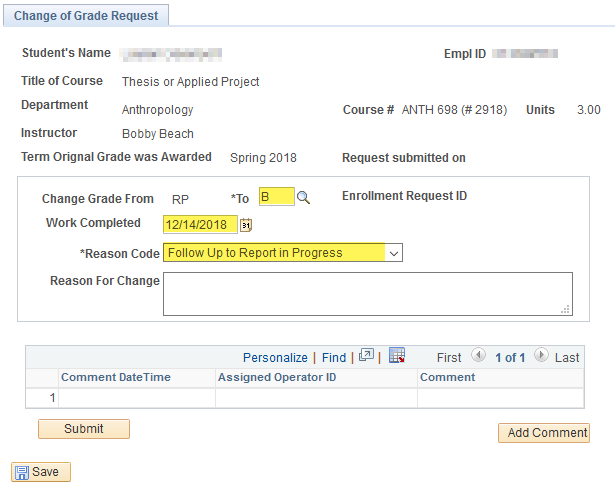
Task: Click the 1 of 1 row counter
Action: pyautogui.click(x=510, y=358)
